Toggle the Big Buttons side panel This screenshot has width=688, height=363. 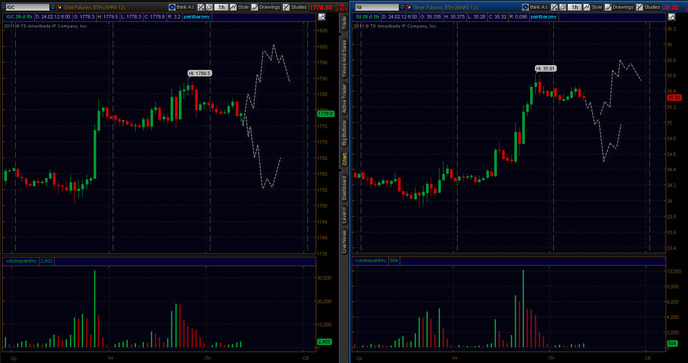coord(344,133)
